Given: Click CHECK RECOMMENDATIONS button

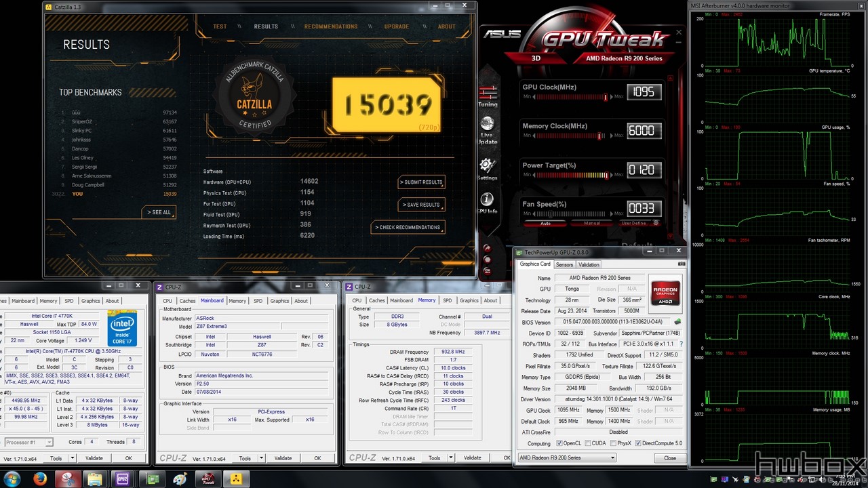Looking at the screenshot, I should [x=408, y=227].
